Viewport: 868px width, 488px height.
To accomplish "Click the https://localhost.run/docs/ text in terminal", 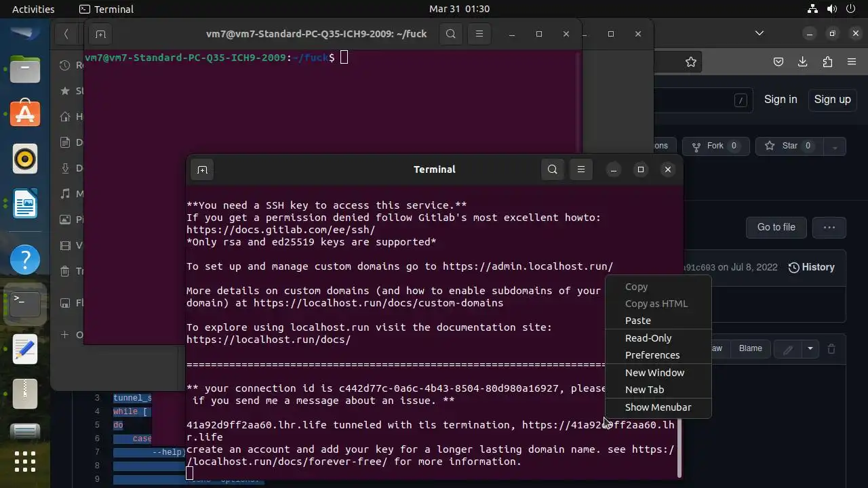I will tap(269, 340).
